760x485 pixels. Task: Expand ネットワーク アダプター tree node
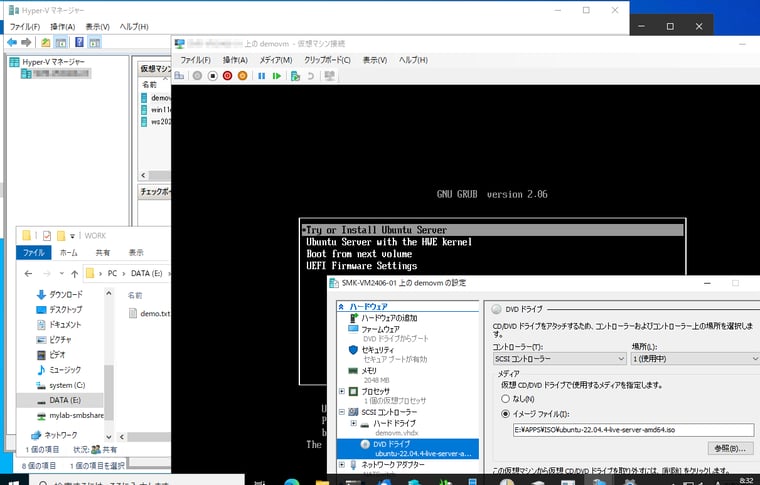pyautogui.click(x=342, y=464)
